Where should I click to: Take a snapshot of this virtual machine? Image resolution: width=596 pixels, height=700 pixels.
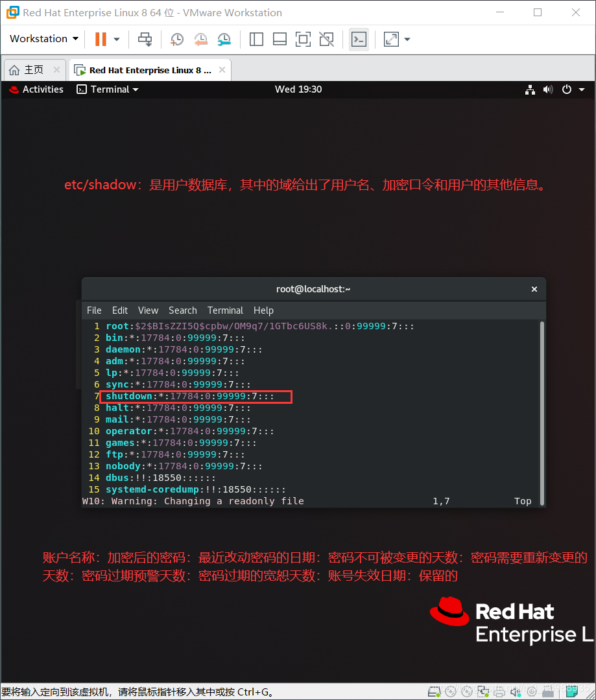177,40
